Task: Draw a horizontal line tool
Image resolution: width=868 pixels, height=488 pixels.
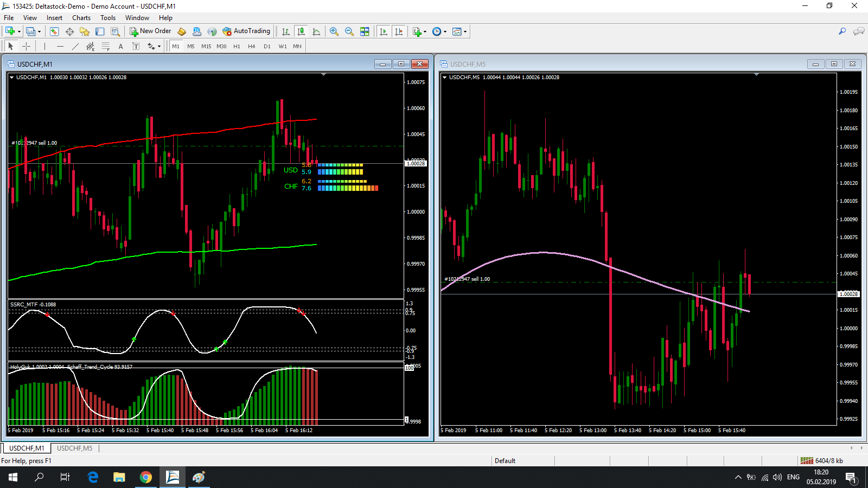Action: (x=60, y=46)
